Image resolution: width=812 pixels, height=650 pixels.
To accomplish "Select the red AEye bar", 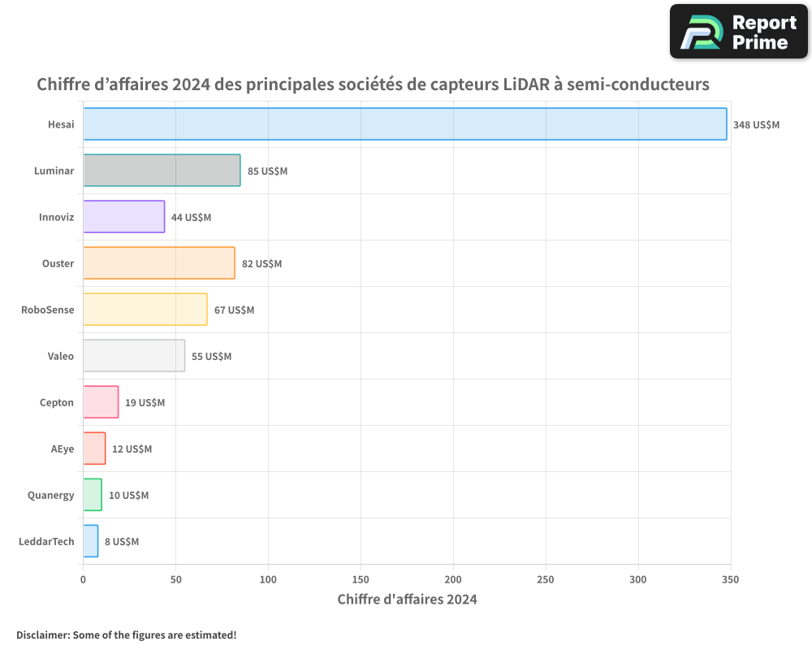I will (94, 448).
